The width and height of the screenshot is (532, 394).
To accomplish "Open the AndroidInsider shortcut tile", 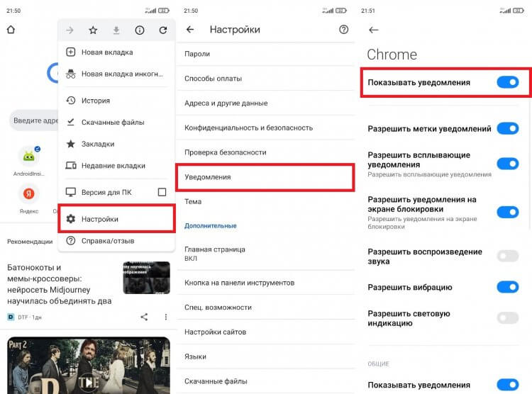I will 29,161.
